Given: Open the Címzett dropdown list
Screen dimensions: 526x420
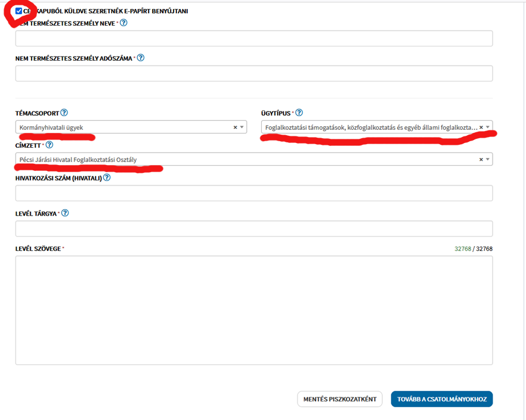Looking at the screenshot, I should (x=488, y=159).
